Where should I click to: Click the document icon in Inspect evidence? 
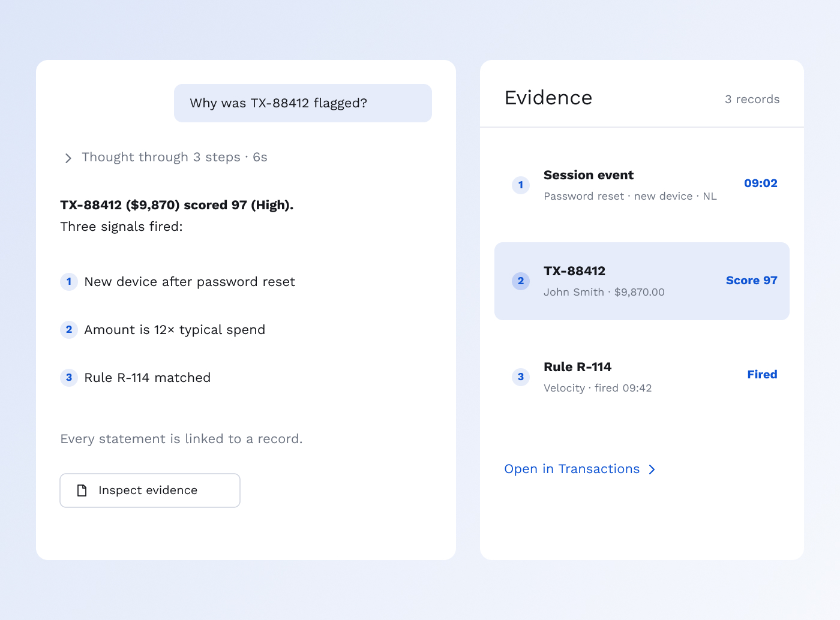(82, 490)
